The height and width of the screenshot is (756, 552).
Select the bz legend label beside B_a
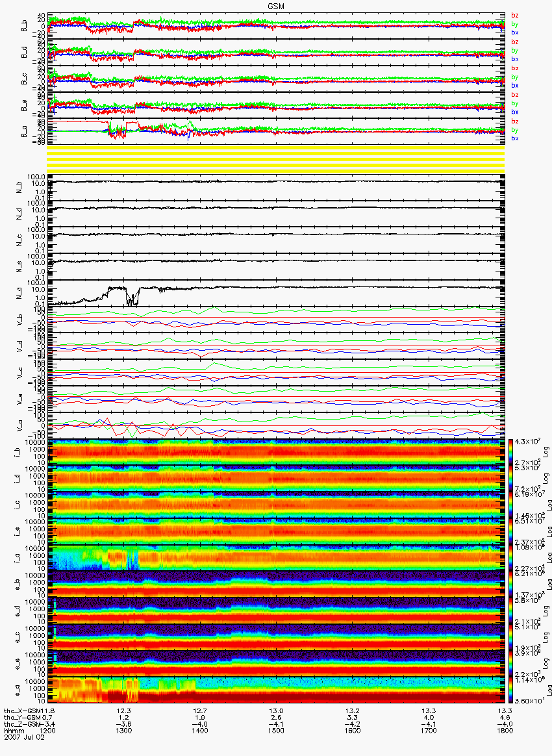point(515,121)
